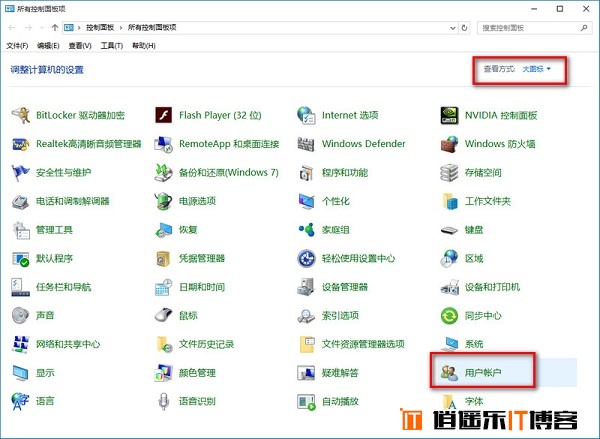Image resolution: width=600 pixels, height=439 pixels.
Task: Go back with the back arrow
Action: pos(12,28)
